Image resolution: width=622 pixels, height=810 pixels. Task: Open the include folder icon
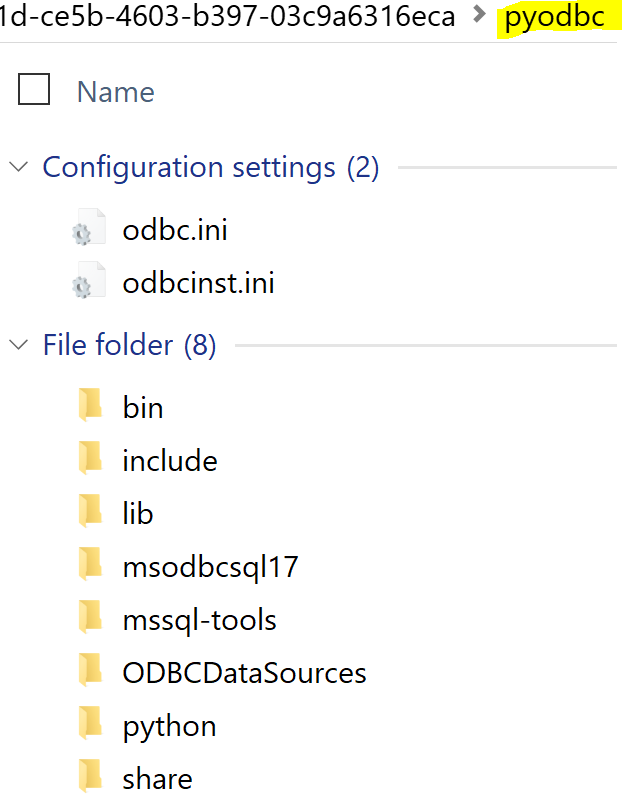point(91,459)
